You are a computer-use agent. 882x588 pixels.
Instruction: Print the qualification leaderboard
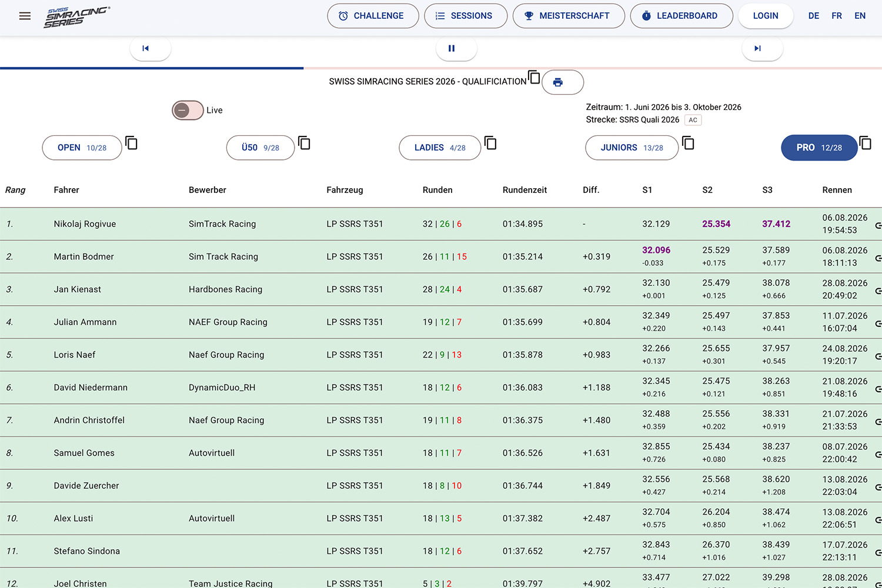(x=562, y=82)
